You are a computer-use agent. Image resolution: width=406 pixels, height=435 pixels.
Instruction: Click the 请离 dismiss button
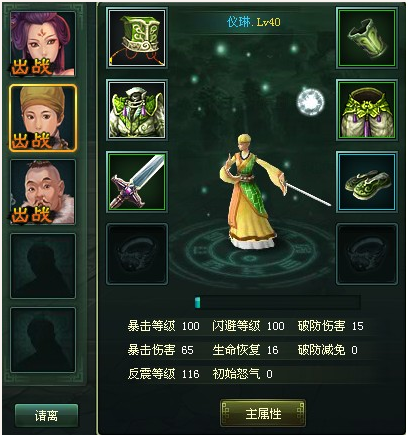pyautogui.click(x=46, y=416)
